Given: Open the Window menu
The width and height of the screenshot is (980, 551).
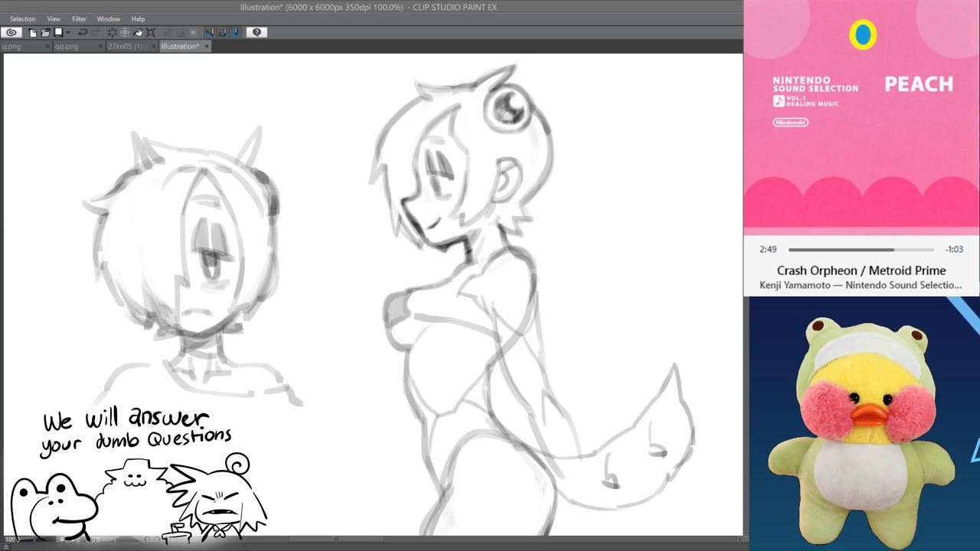Looking at the screenshot, I should 109,19.
